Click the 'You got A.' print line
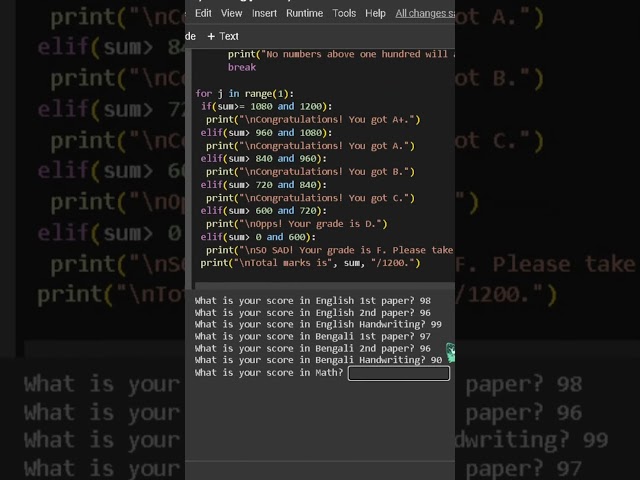 pos(310,146)
